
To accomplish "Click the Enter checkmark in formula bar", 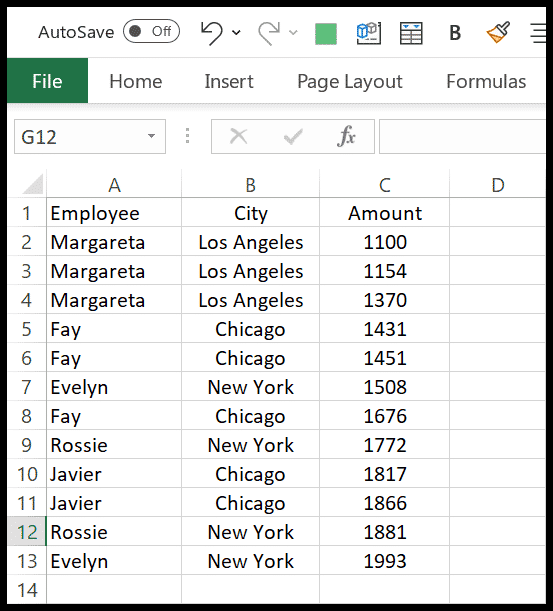I will tap(293, 136).
